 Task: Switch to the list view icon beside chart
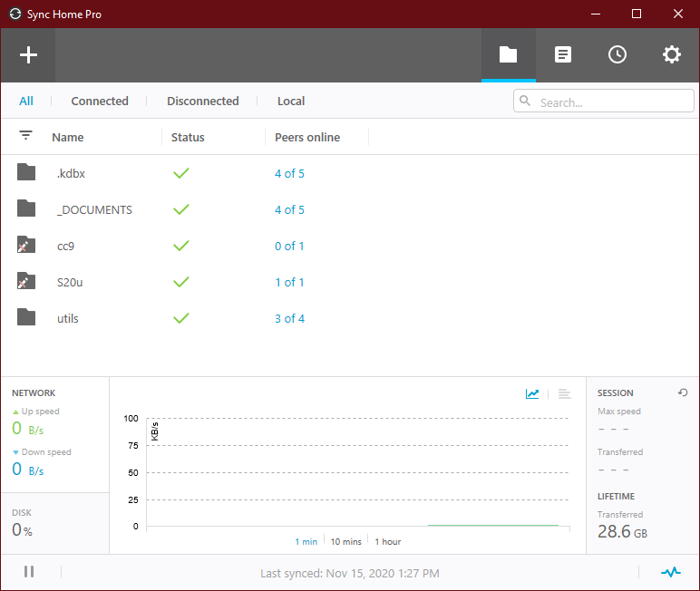564,393
